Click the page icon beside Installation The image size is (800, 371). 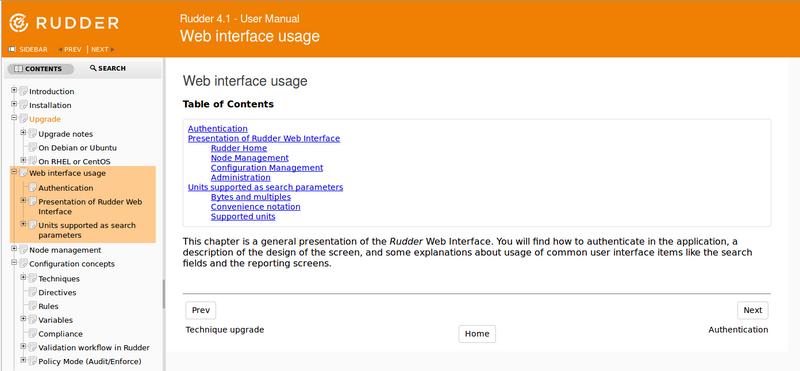click(23, 105)
